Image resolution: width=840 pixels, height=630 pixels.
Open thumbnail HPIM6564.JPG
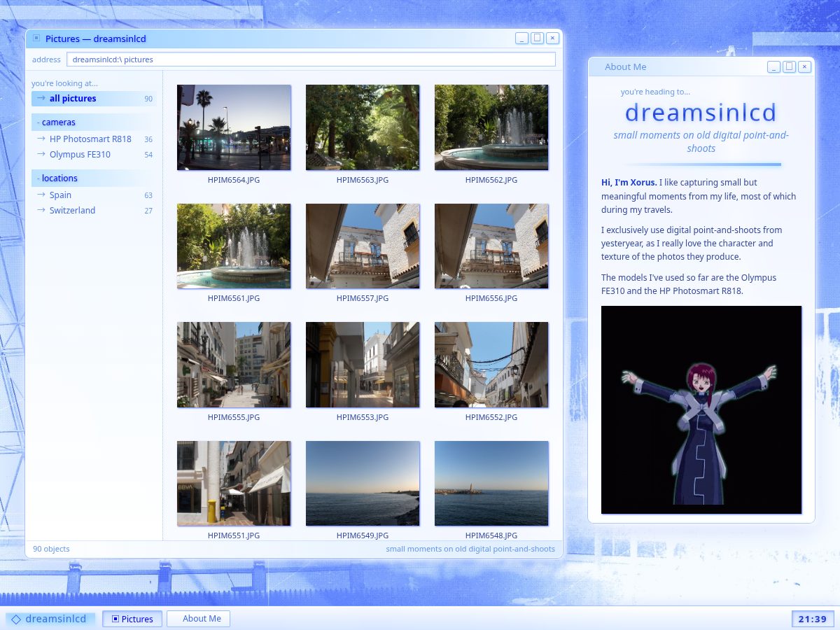click(x=234, y=127)
